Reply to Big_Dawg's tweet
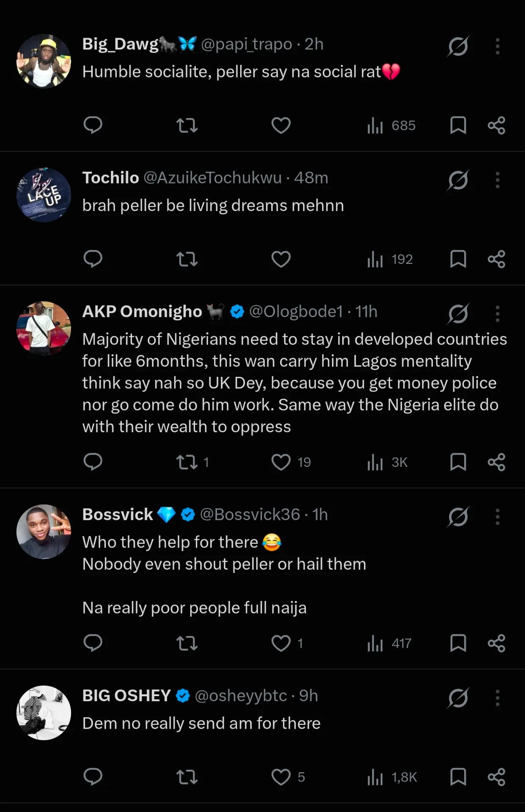Viewport: 525px width, 812px height. [x=93, y=125]
